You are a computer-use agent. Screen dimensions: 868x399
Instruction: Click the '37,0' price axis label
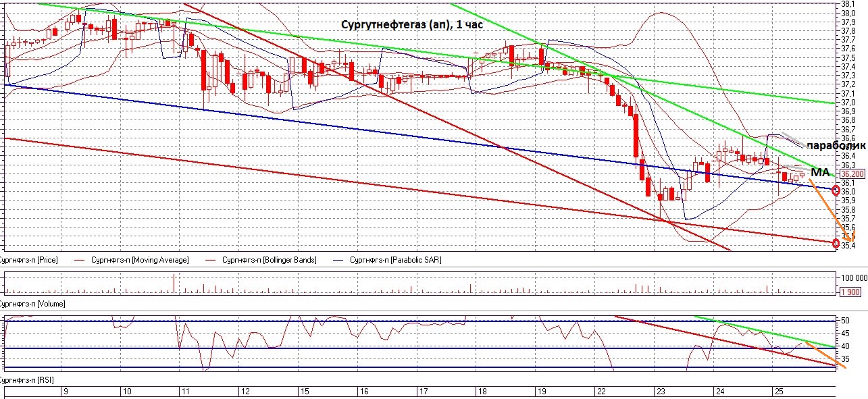848,102
